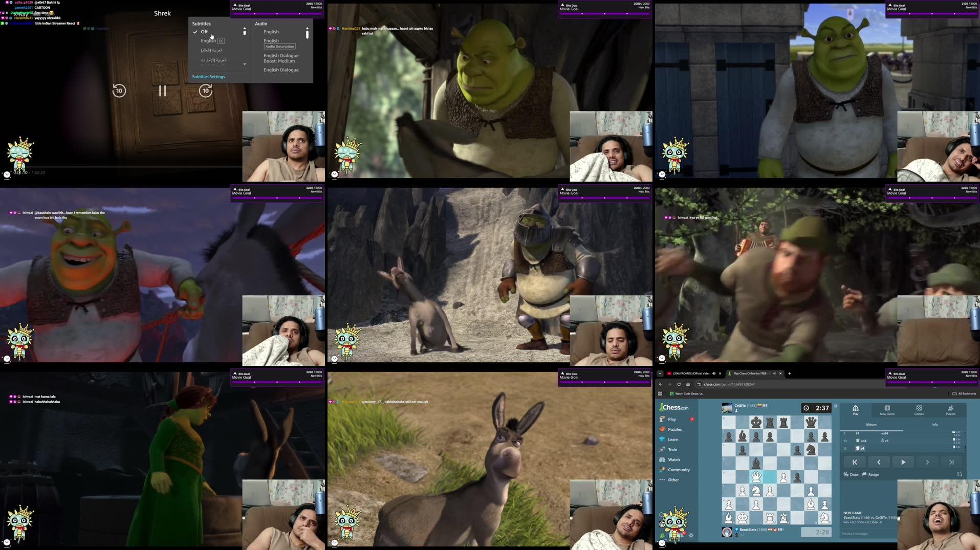This screenshot has height=550, width=980.
Task: Select the Puzzles icon in the chess.com sidebar
Action: click(662, 429)
